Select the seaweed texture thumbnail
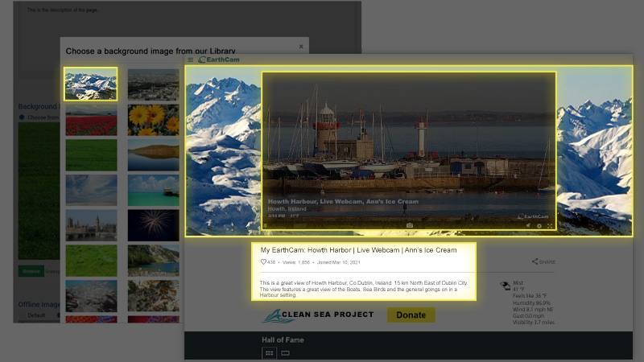Image resolution: width=644 pixels, height=362 pixels. 153,296
